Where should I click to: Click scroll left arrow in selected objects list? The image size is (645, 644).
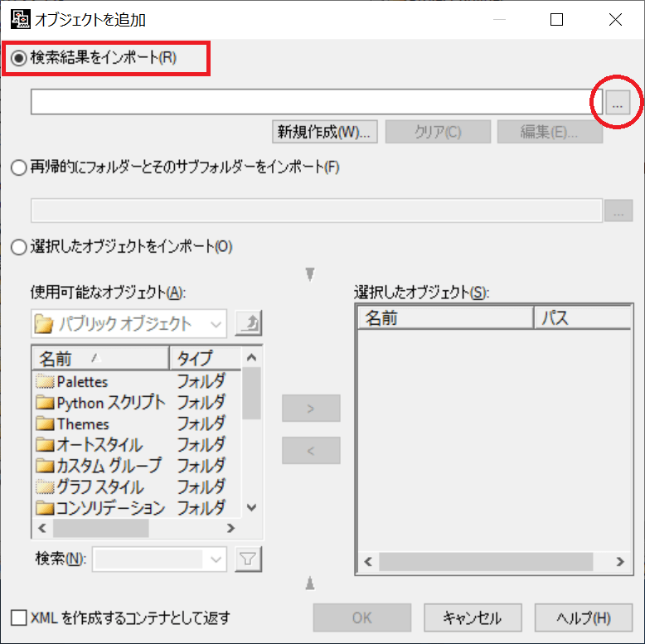(x=368, y=562)
